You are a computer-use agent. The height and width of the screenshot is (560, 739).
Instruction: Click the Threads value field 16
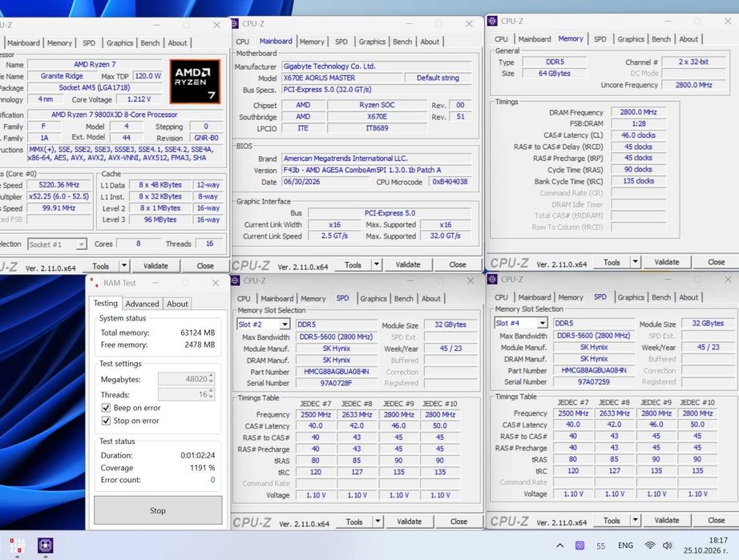coord(183,394)
